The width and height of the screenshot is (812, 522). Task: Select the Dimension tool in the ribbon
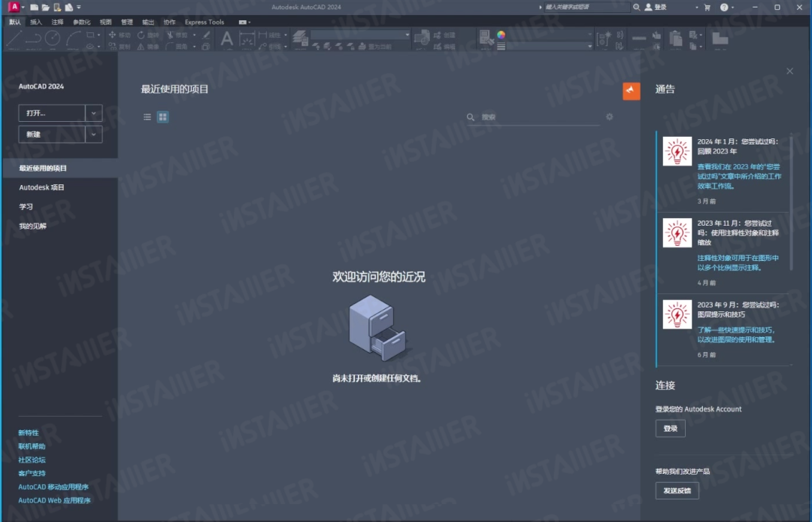click(247, 39)
